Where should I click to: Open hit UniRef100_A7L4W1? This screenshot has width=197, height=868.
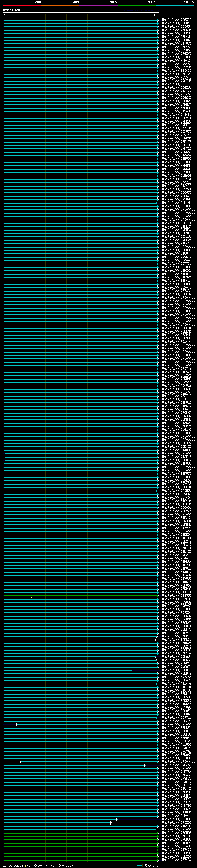point(176,37)
